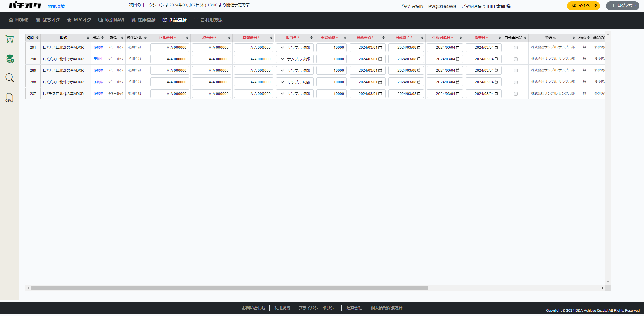Sort by 枠番号 column arrows
The image size is (644, 316).
tap(229, 38)
